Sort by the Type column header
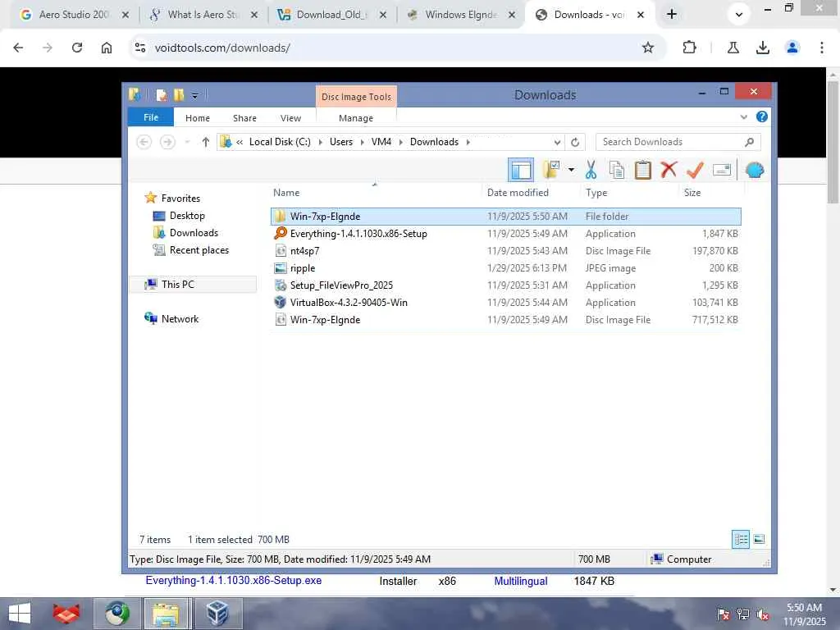 596,193
